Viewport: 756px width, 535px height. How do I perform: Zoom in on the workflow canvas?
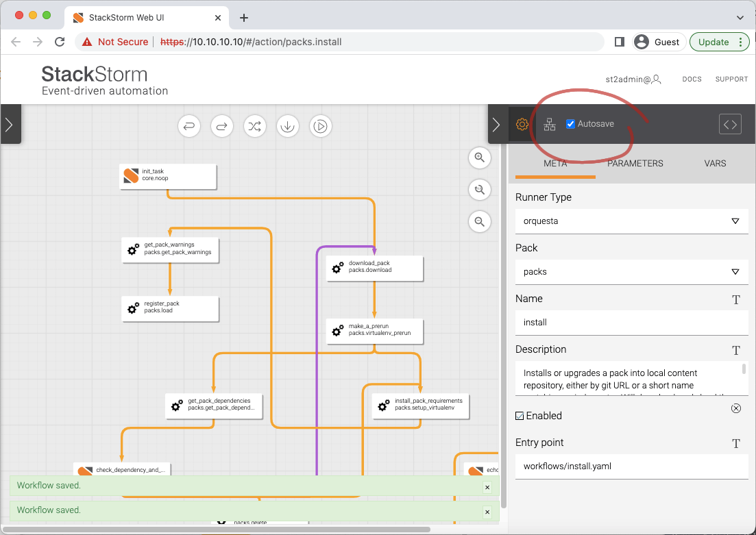click(x=479, y=158)
